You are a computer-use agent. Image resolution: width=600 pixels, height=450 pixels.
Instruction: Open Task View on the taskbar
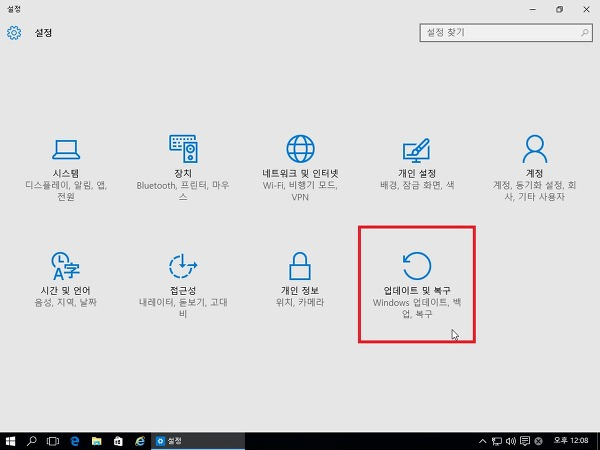(x=53, y=441)
